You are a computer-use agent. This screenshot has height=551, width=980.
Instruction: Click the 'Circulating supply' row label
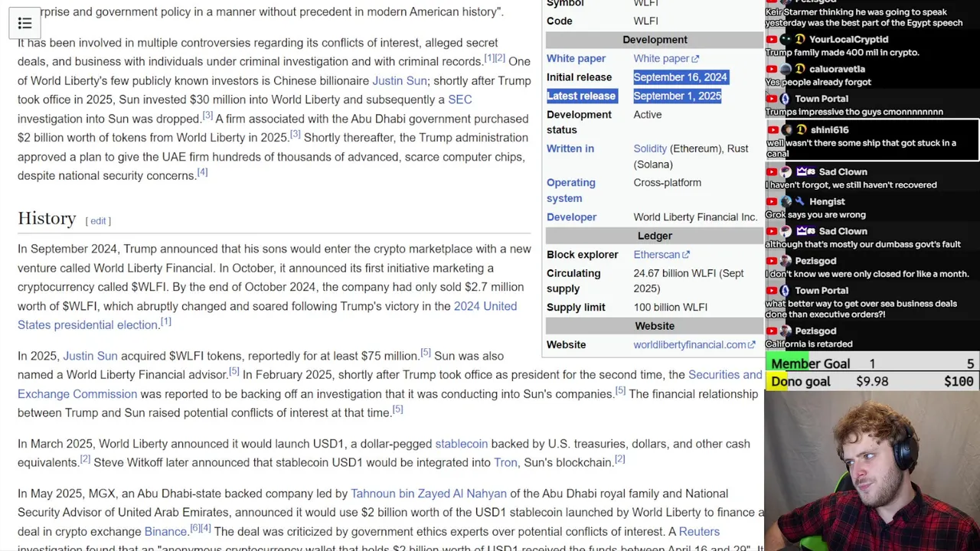(x=573, y=281)
